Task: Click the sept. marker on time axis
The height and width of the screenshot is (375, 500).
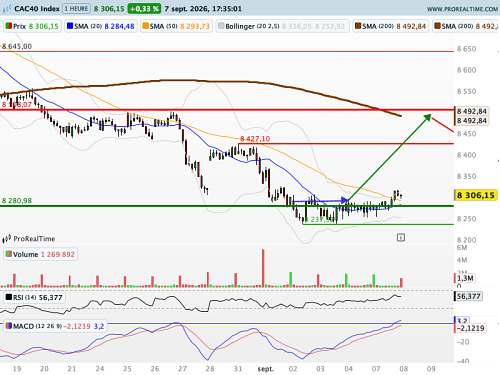Action: coord(266,369)
